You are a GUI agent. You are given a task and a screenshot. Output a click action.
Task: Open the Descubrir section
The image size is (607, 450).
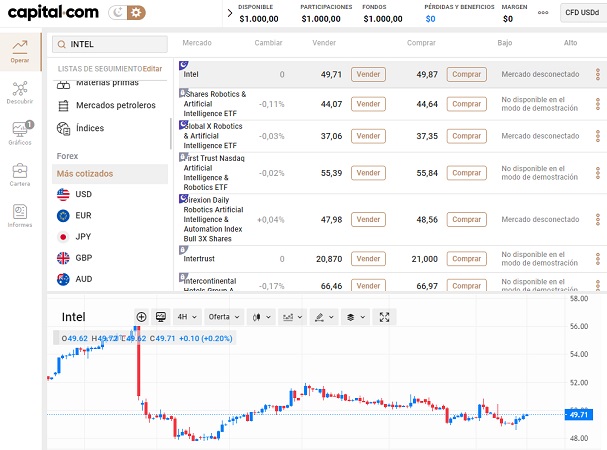click(x=20, y=93)
